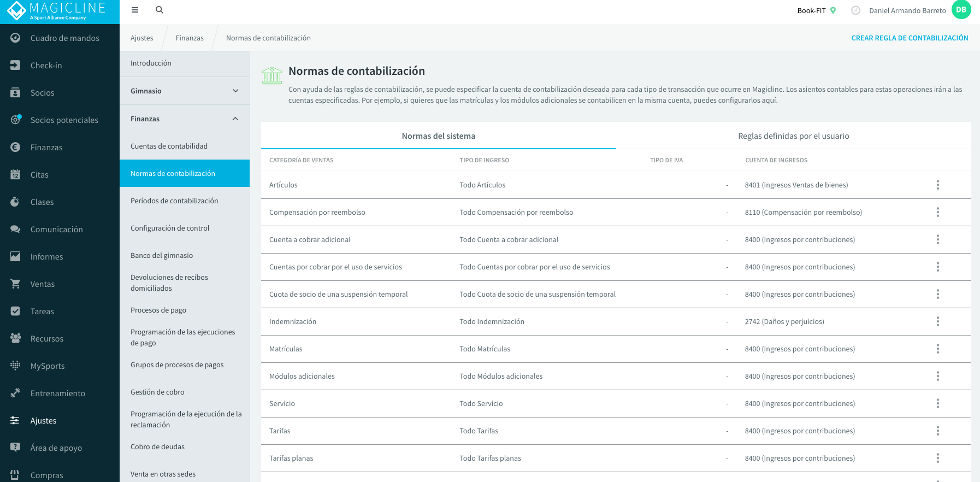This screenshot has height=482, width=980.
Task: Click the Check-in arrow icon
Action: [x=15, y=65]
